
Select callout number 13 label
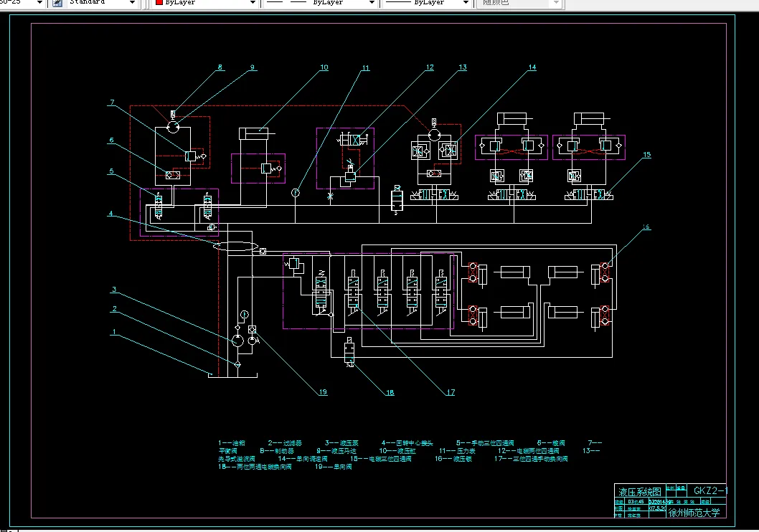click(463, 67)
